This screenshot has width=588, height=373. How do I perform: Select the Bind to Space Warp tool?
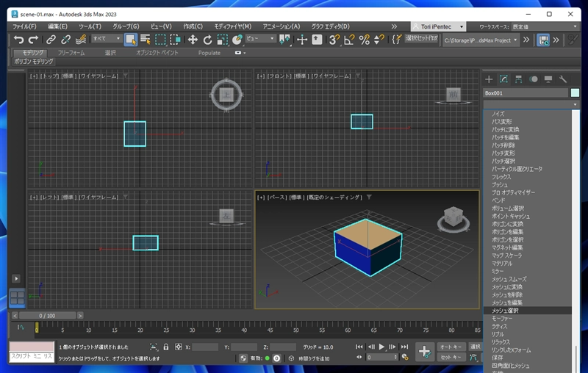pyautogui.click(x=81, y=40)
